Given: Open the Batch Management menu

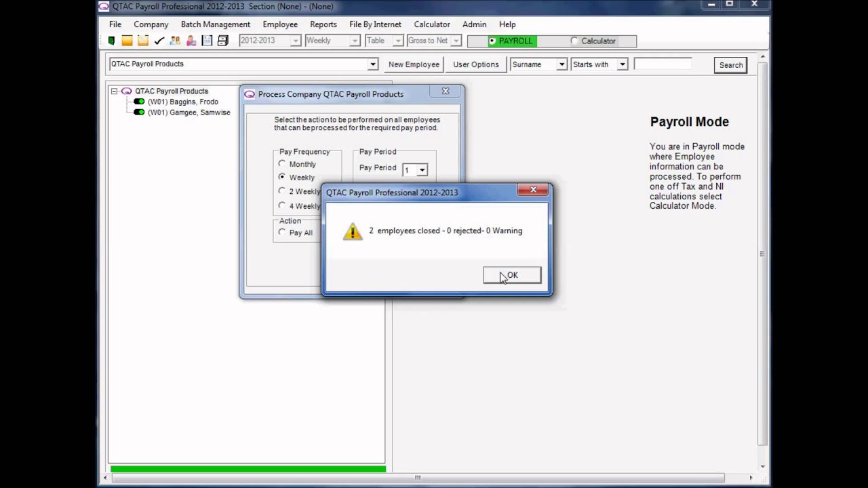Looking at the screenshot, I should click(216, 24).
